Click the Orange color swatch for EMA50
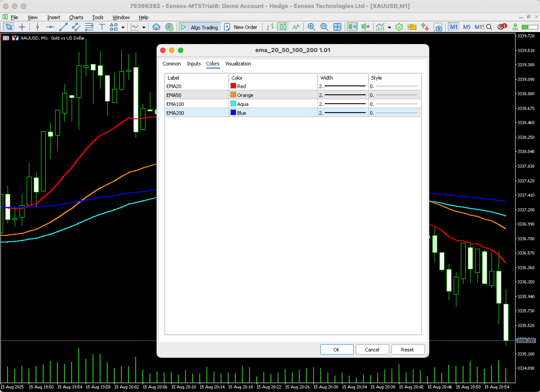The height and width of the screenshot is (392, 540). click(x=233, y=95)
